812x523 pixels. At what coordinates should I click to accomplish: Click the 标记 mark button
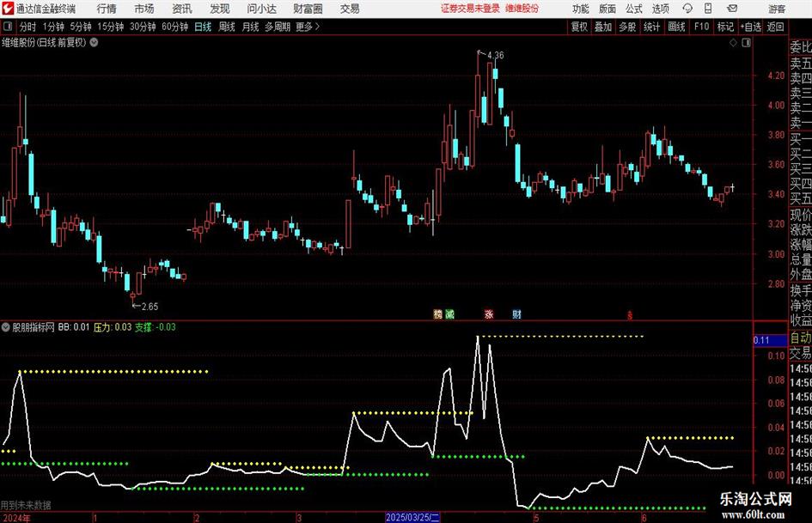725,27
